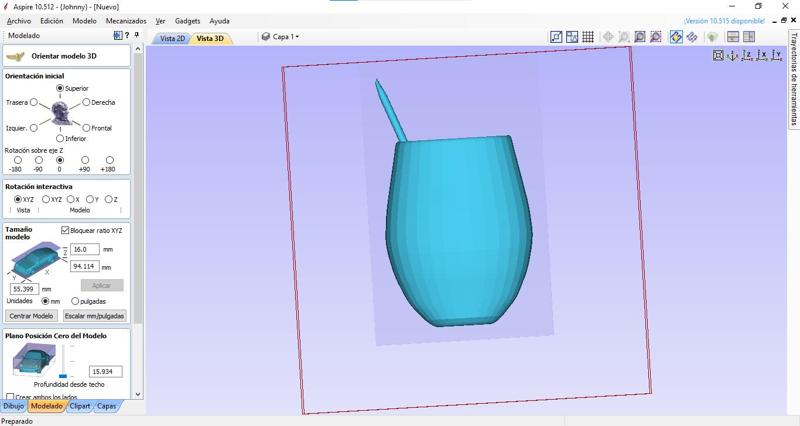
Task: Click the vertical split window icon
Action: [x=748, y=37]
